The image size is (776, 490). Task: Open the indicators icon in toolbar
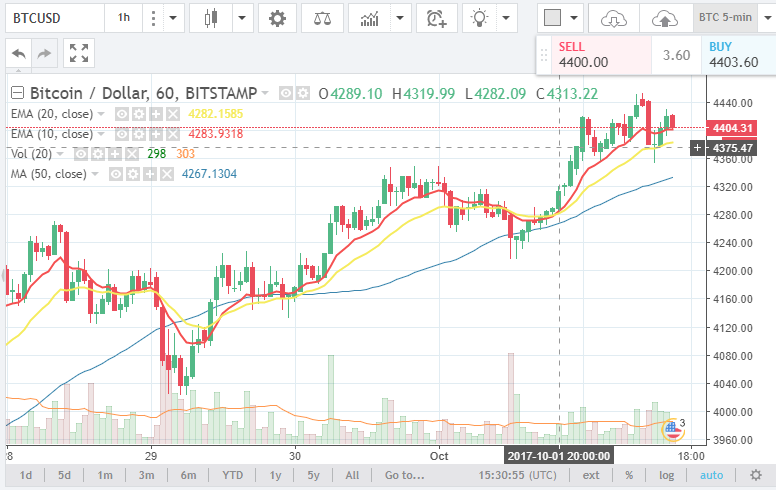pos(369,18)
